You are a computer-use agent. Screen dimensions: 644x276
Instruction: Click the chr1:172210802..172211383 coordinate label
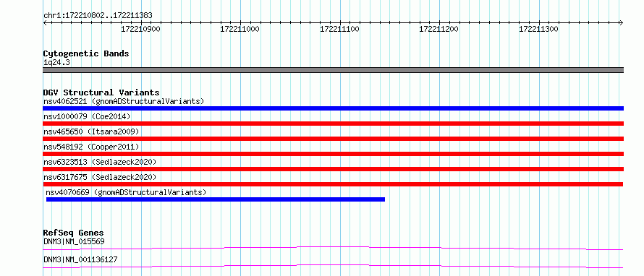point(98,16)
